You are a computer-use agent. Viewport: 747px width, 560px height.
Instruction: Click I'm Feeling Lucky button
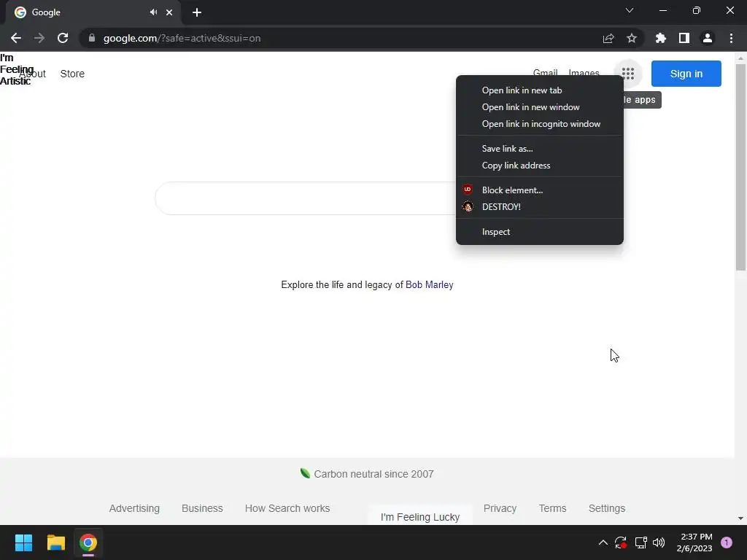coord(420,517)
